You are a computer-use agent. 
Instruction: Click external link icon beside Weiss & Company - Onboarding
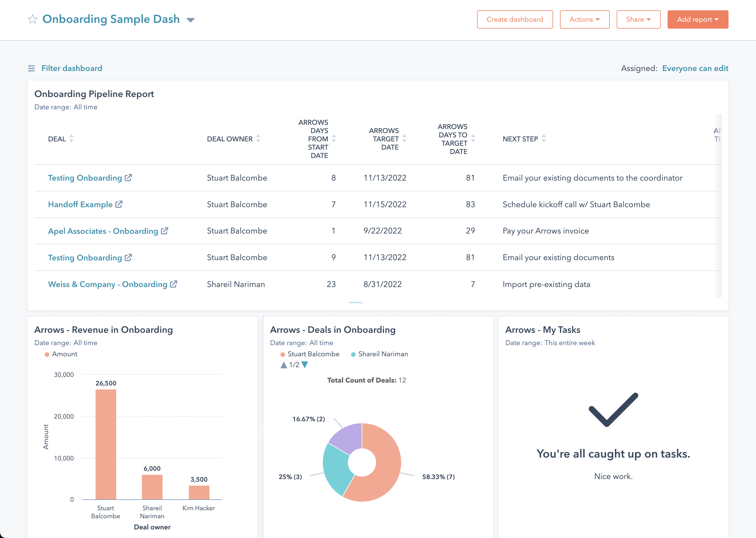[174, 284]
